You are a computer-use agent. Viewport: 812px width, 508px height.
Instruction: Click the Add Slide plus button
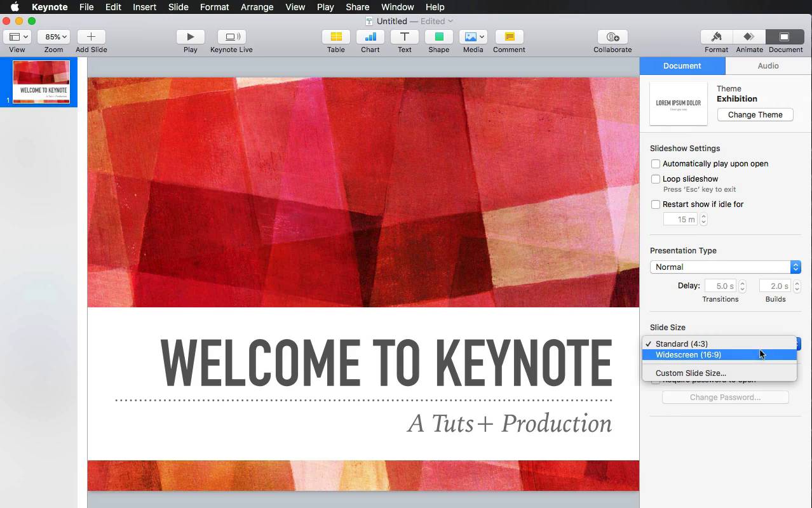(91, 37)
